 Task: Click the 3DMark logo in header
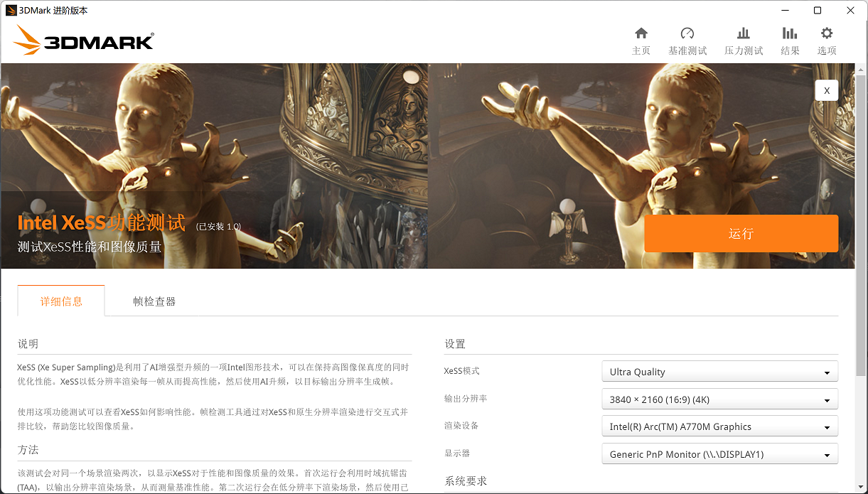coord(83,41)
